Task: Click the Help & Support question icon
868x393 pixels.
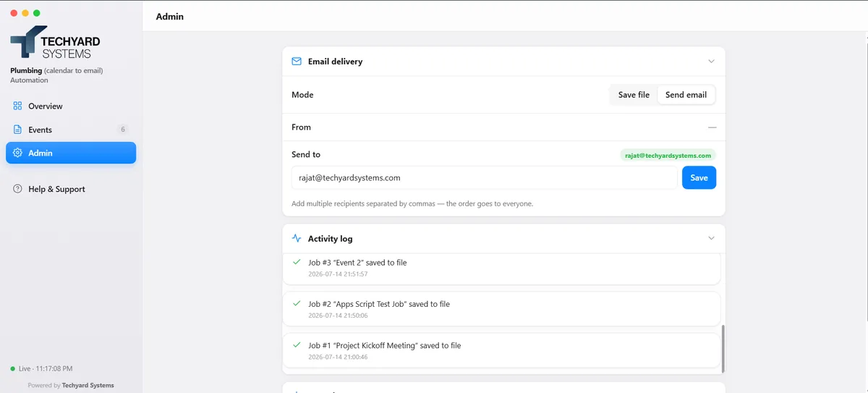Action: click(x=18, y=189)
